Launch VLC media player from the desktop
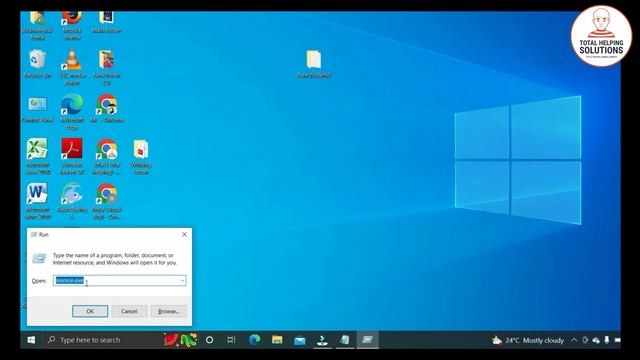The image size is (640, 360). 72,67
